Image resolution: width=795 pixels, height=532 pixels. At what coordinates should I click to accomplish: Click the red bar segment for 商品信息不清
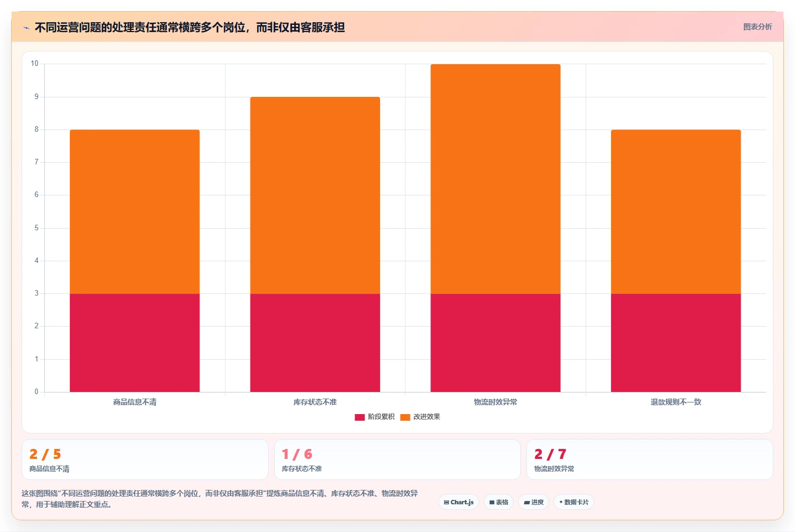coord(135,343)
